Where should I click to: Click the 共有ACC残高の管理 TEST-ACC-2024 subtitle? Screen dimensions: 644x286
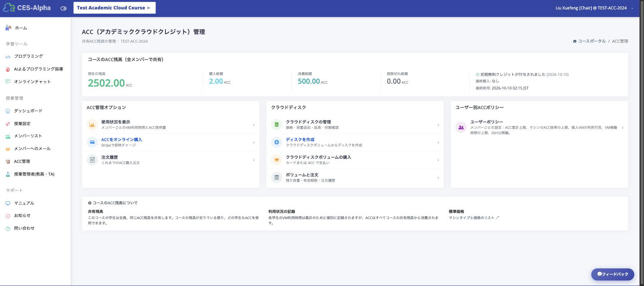(x=115, y=41)
